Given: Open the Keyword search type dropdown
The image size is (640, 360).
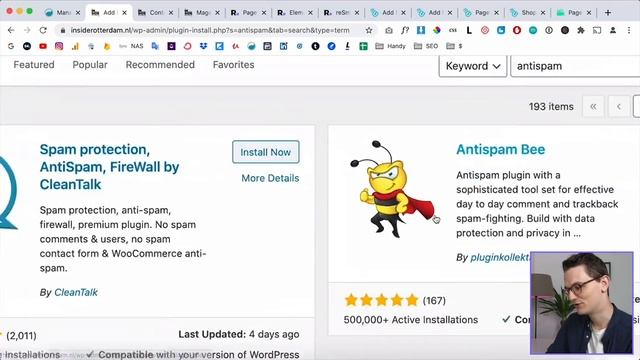Looking at the screenshot, I should [473, 66].
